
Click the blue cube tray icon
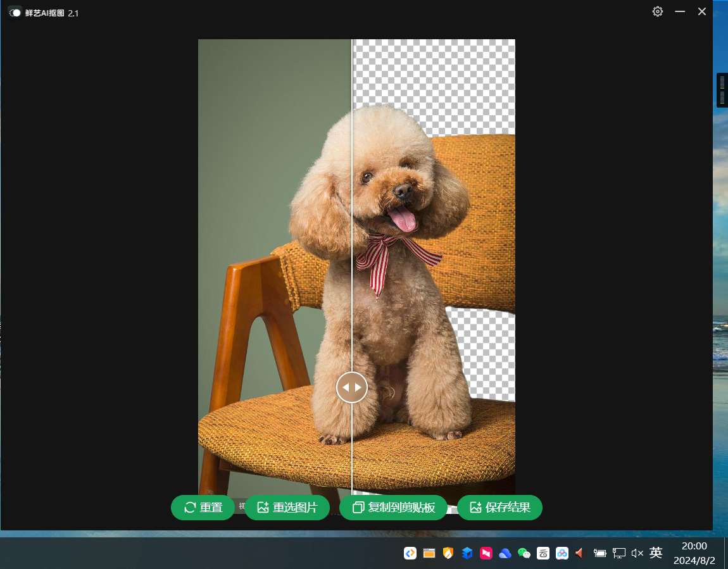pyautogui.click(x=467, y=553)
